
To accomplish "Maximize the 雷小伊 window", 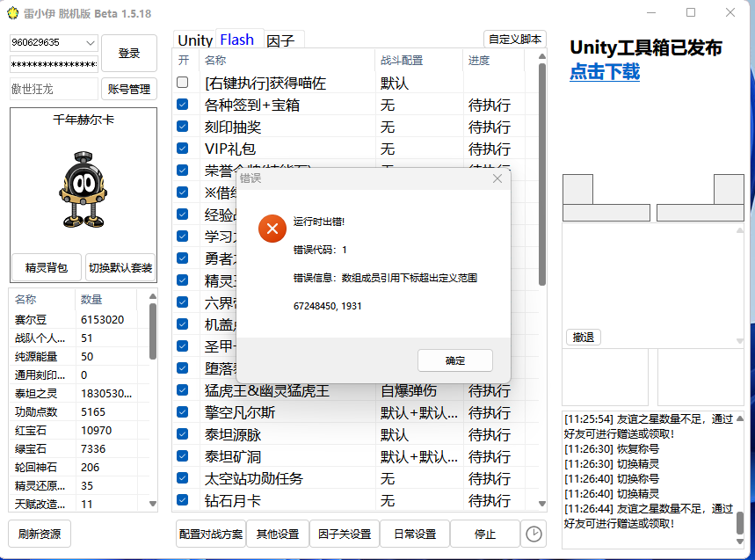I will [x=691, y=12].
